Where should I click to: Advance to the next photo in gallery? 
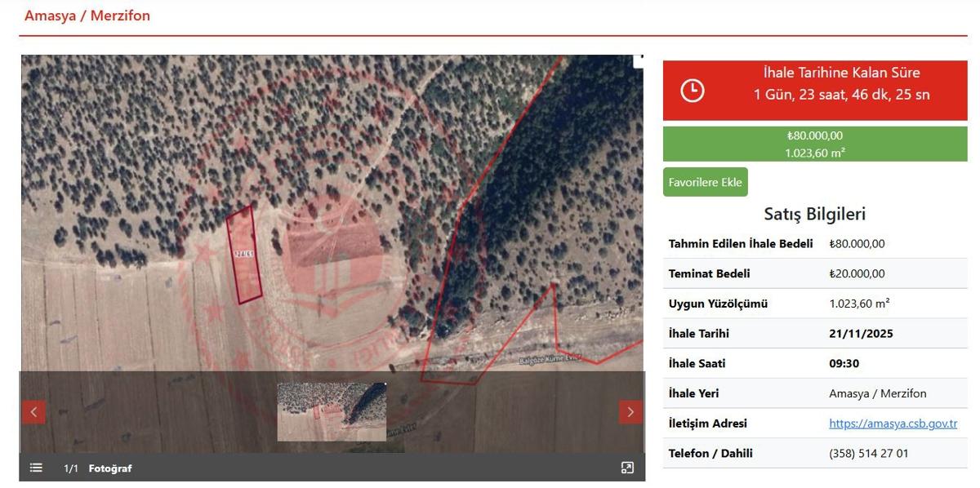(630, 412)
